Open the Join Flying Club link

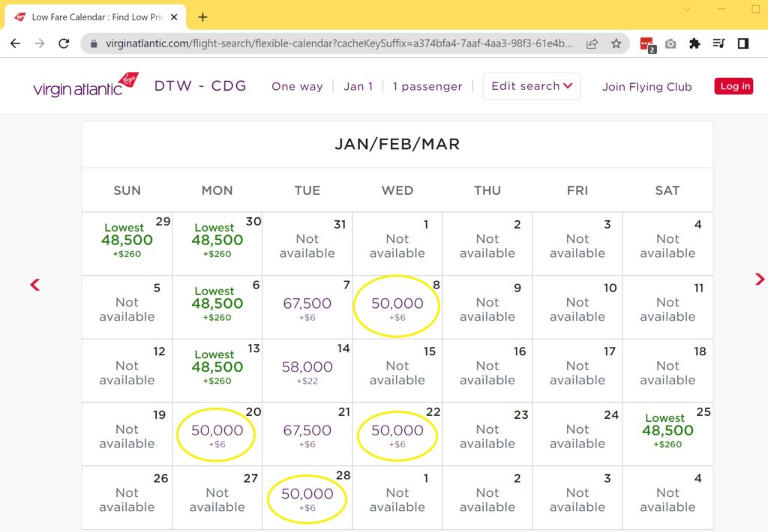(646, 86)
